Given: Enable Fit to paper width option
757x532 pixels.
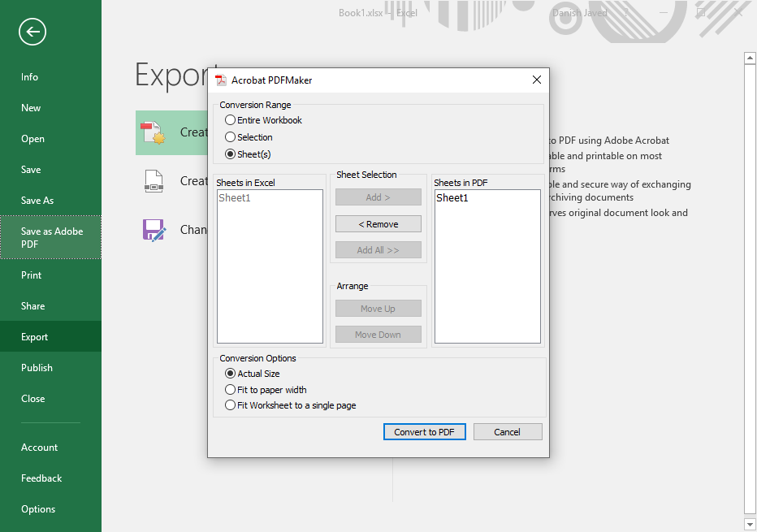Looking at the screenshot, I should [x=231, y=390].
